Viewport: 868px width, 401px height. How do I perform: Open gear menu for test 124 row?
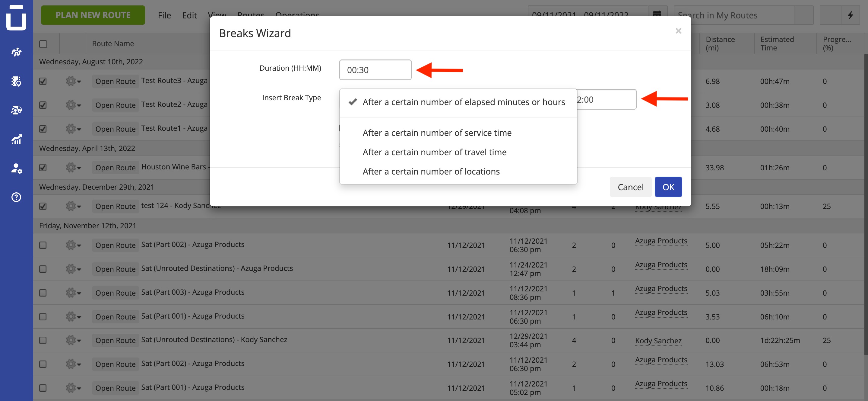coord(73,206)
